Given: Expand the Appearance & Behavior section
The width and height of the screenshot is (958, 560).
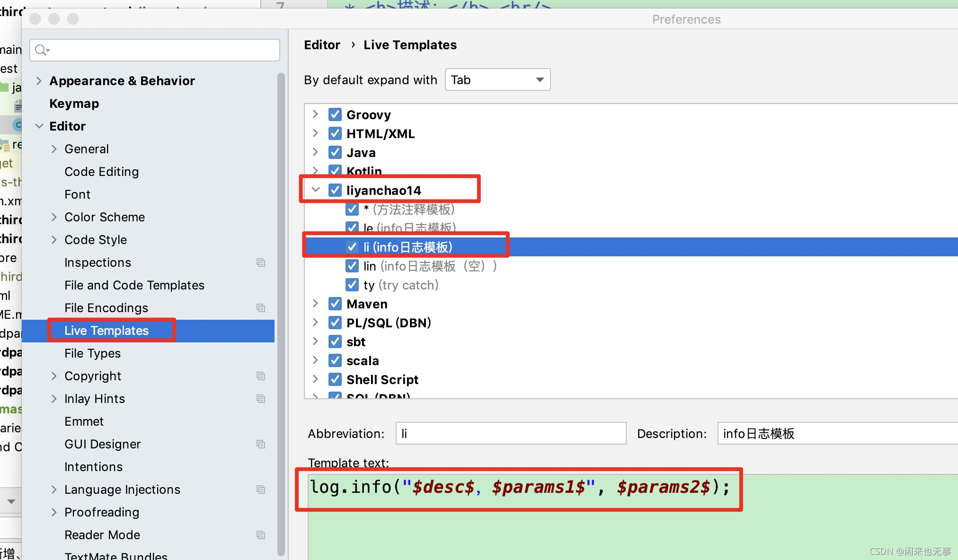Looking at the screenshot, I should coord(39,81).
